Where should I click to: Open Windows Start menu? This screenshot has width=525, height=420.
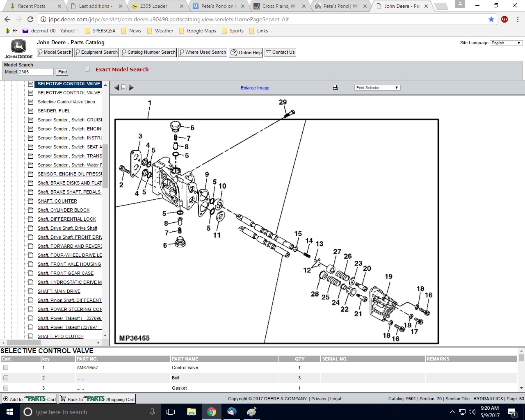click(x=10, y=412)
